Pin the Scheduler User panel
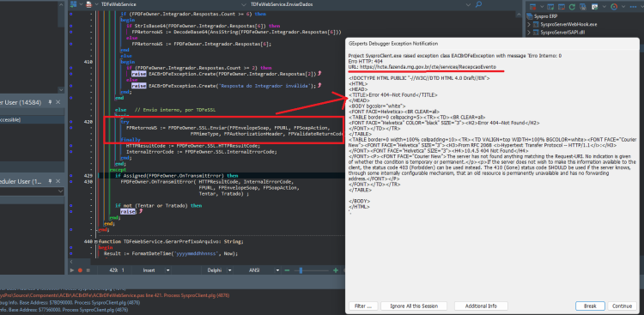This screenshot has width=644, height=315. coord(50,181)
